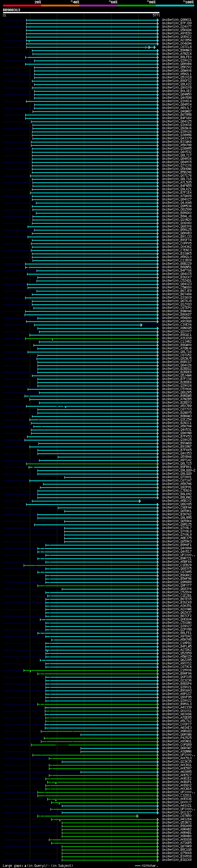
Task: Select the UniRef100_Q7XAV1 label
Action: [x=176, y=477]
